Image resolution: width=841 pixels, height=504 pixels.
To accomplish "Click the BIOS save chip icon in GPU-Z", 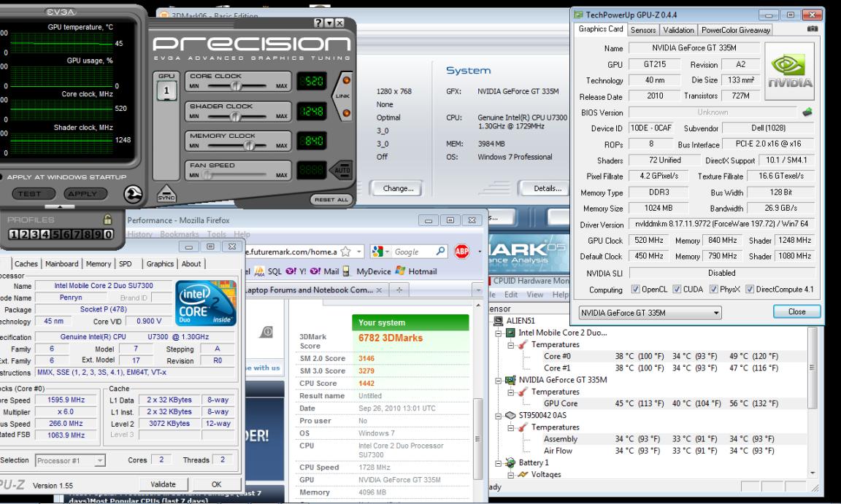I will tap(807, 112).
